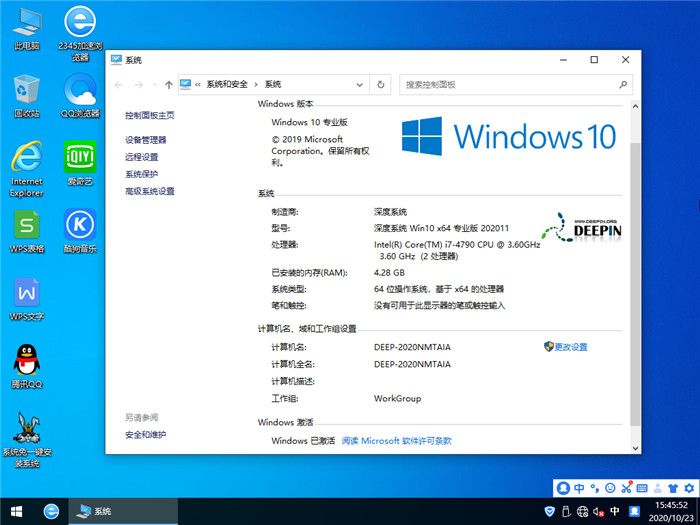Click the 系统和安全 breadcrumb
This screenshot has width=700, height=525.
click(x=227, y=84)
